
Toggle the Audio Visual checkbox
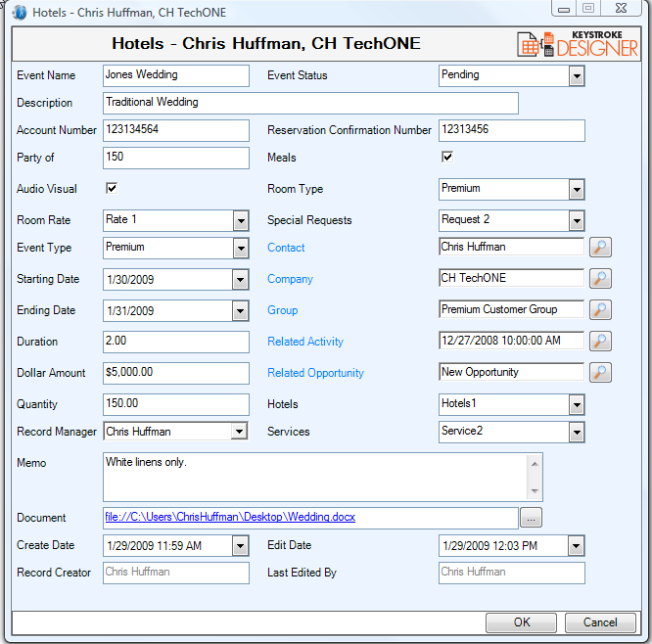tap(112, 188)
